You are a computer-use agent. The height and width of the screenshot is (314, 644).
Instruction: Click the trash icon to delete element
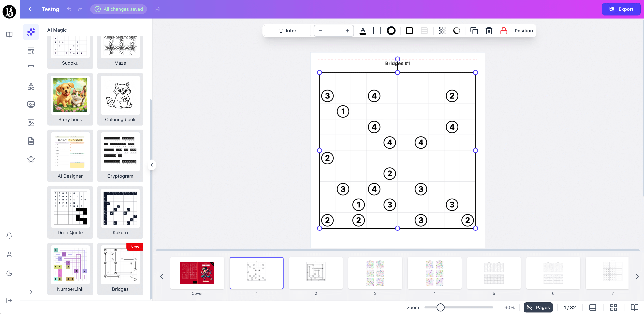[x=489, y=30]
